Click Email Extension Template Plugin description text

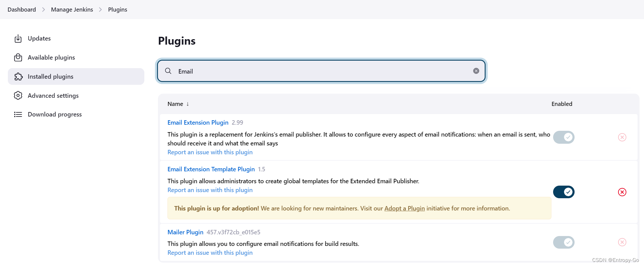pyautogui.click(x=293, y=181)
